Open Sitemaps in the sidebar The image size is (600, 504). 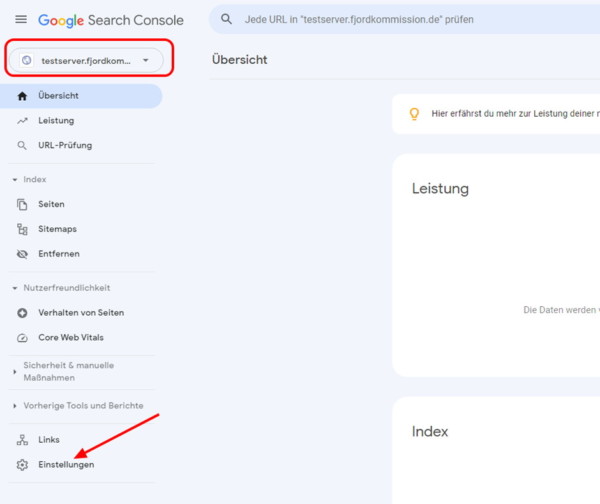tap(57, 229)
